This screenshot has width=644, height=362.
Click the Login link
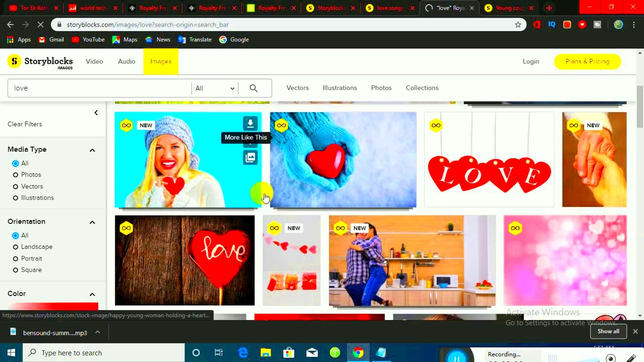pyautogui.click(x=530, y=61)
